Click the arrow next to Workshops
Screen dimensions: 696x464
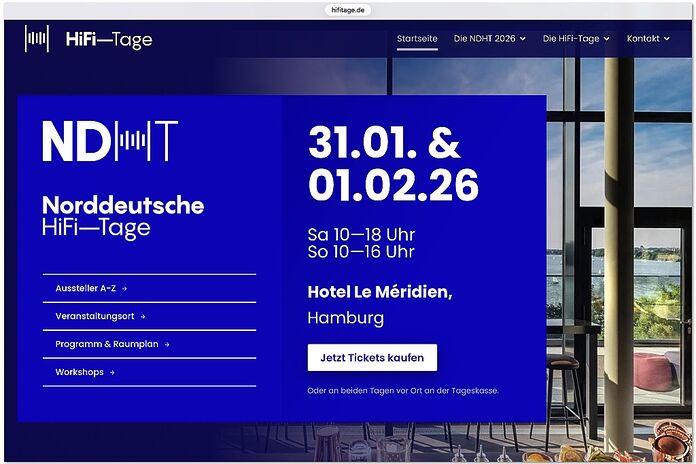pyautogui.click(x=112, y=373)
